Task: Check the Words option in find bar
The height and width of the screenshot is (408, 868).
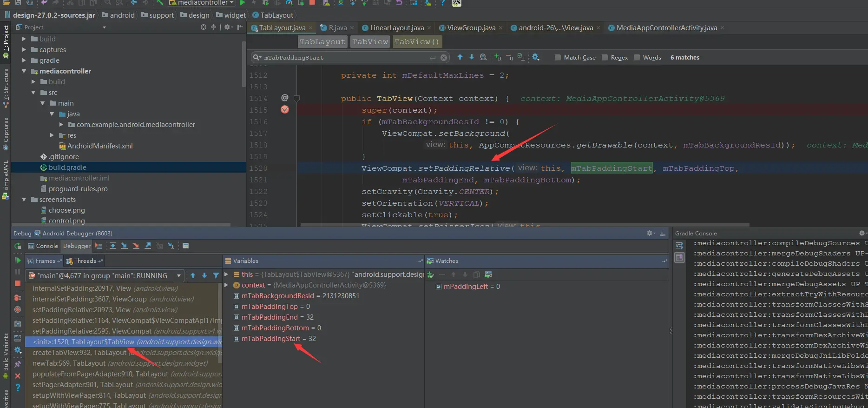Action: pos(637,58)
